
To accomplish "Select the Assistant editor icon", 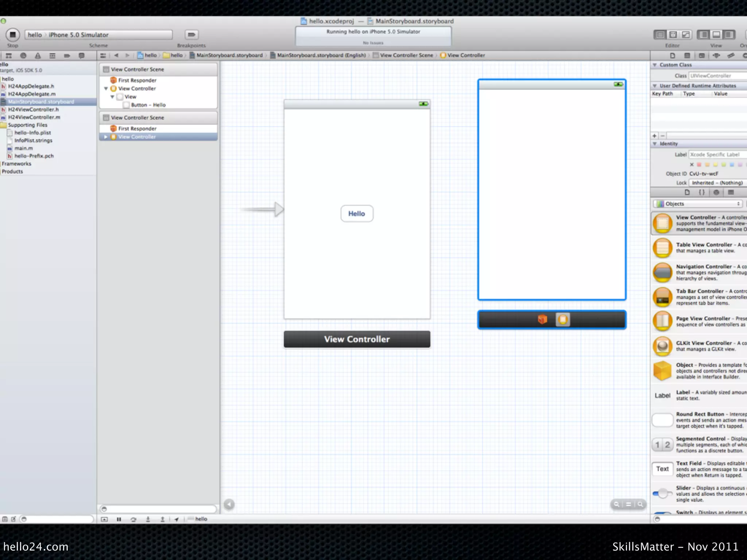I will [673, 35].
